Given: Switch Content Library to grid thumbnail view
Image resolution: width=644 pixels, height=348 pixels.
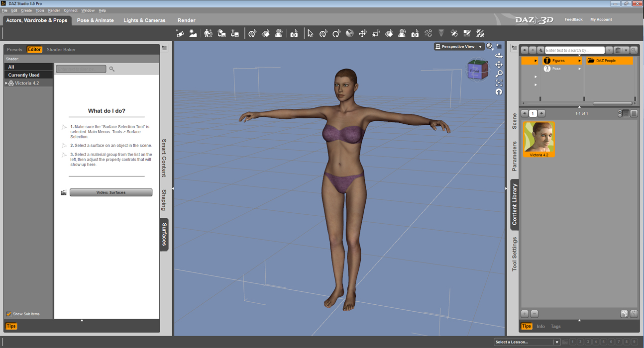Looking at the screenshot, I should pos(626,113).
